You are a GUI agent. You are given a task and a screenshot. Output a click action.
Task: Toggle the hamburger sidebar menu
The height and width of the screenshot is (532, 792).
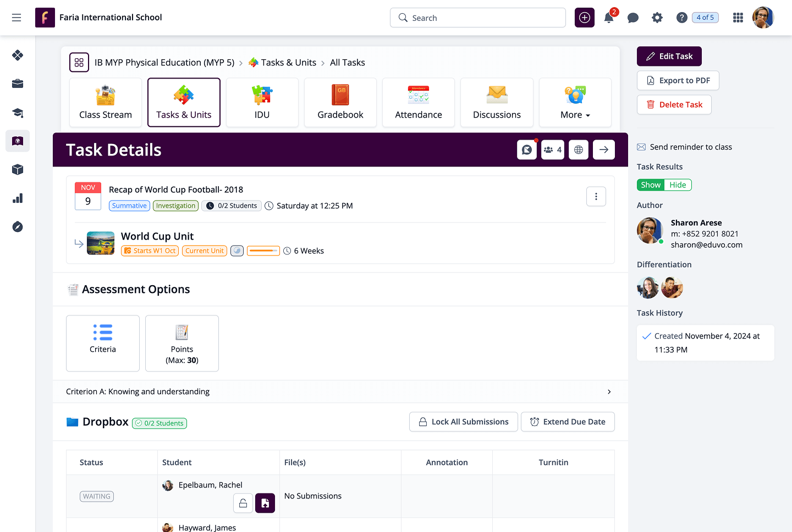tap(16, 18)
